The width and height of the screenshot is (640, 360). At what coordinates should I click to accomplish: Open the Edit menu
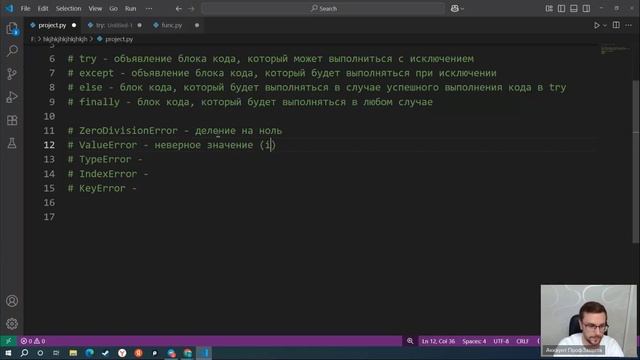pos(43,9)
